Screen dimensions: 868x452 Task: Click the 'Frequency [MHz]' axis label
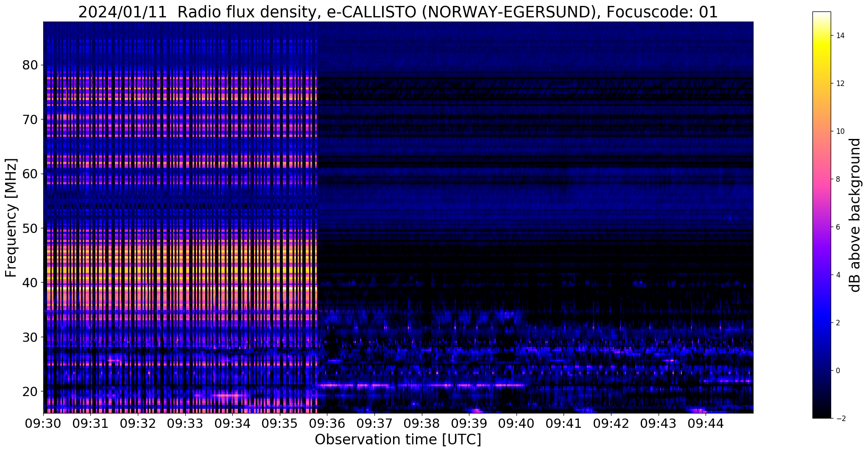[x=11, y=218]
